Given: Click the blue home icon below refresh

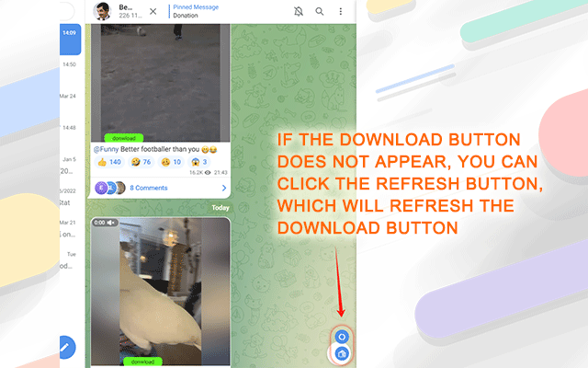Looking at the screenshot, I should pos(342,353).
